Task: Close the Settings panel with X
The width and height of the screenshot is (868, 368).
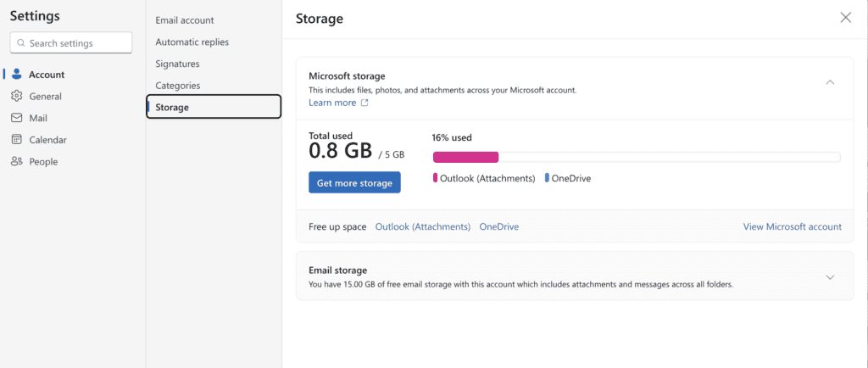Action: (845, 18)
